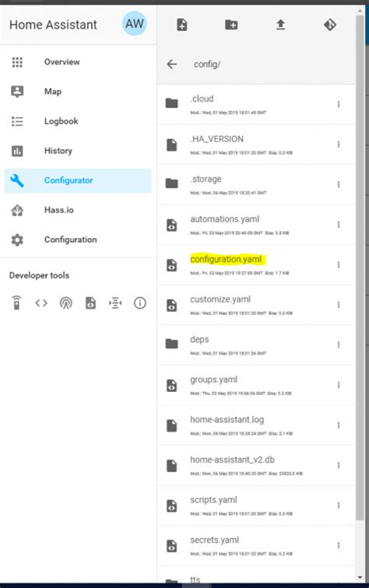This screenshot has height=588, width=369.
Task: Open Map in the sidebar
Action: click(x=78, y=92)
